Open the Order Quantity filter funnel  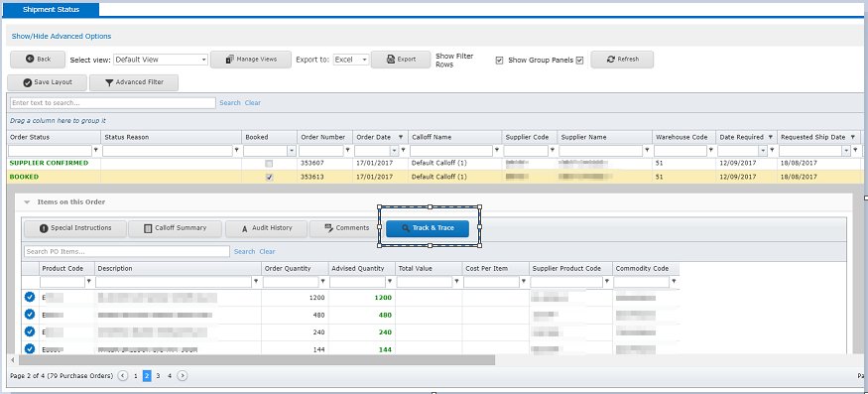tap(323, 282)
